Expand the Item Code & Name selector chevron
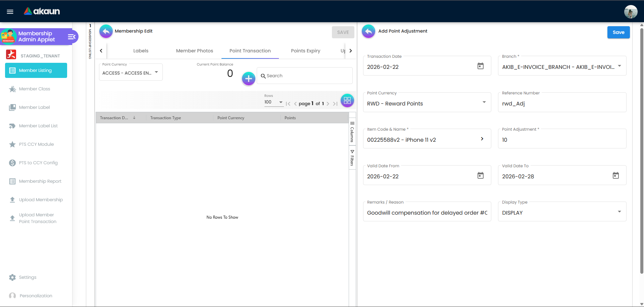Image resolution: width=644 pixels, height=307 pixels. pos(482,139)
